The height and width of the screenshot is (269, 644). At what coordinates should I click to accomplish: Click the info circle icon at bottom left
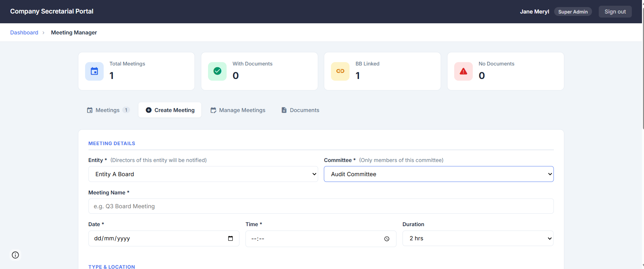15,255
